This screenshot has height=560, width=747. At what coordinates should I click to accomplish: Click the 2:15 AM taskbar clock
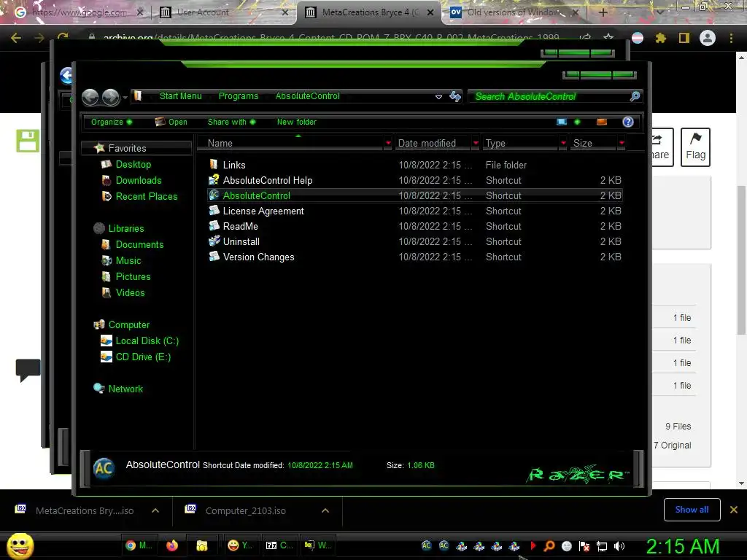682,546
